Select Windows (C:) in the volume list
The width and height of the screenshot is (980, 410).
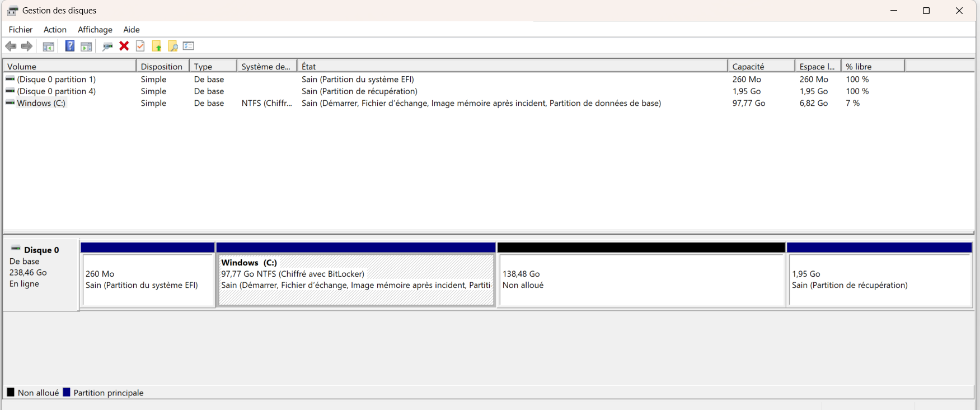(41, 103)
